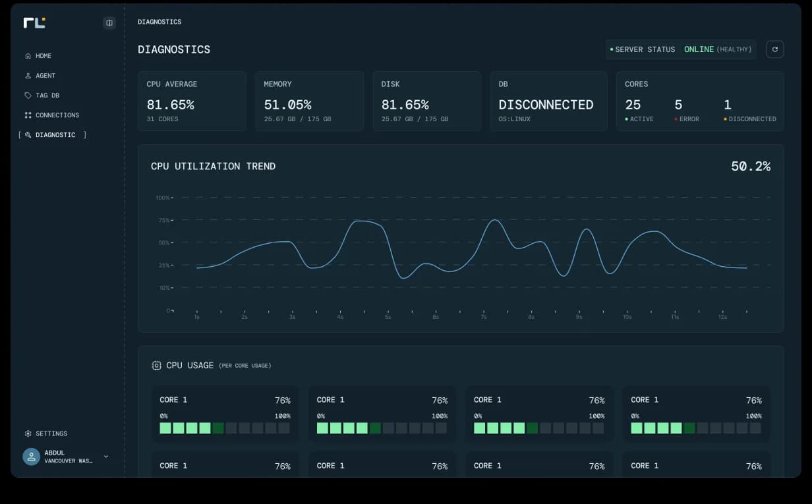
Task: Click the 6s tick on the time axis
Action: tap(436, 317)
